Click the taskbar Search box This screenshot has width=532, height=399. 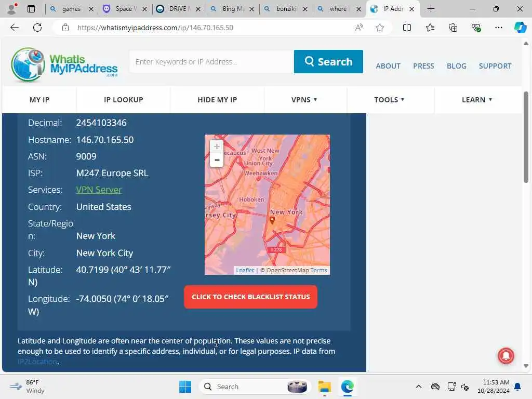tap(255, 387)
